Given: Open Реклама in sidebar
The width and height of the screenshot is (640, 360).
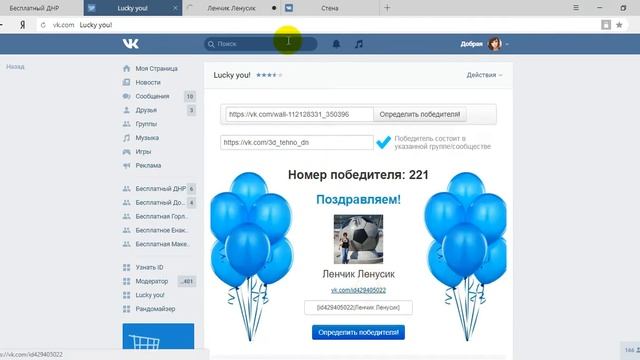Looking at the screenshot, I should 148,166.
